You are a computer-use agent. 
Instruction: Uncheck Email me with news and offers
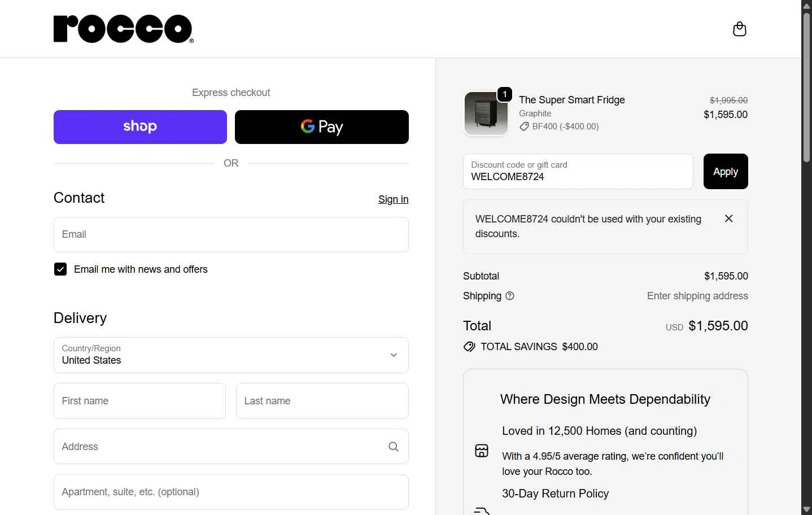click(x=60, y=269)
